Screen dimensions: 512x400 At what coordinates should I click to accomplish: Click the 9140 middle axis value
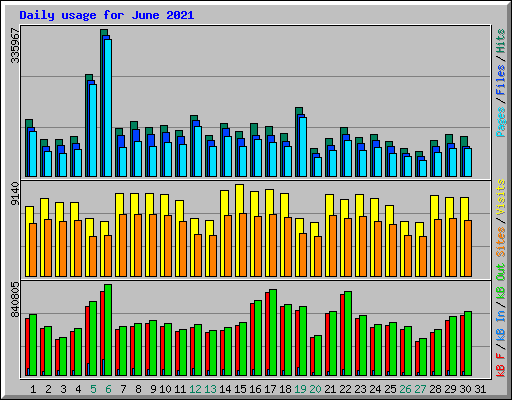pos(15,193)
